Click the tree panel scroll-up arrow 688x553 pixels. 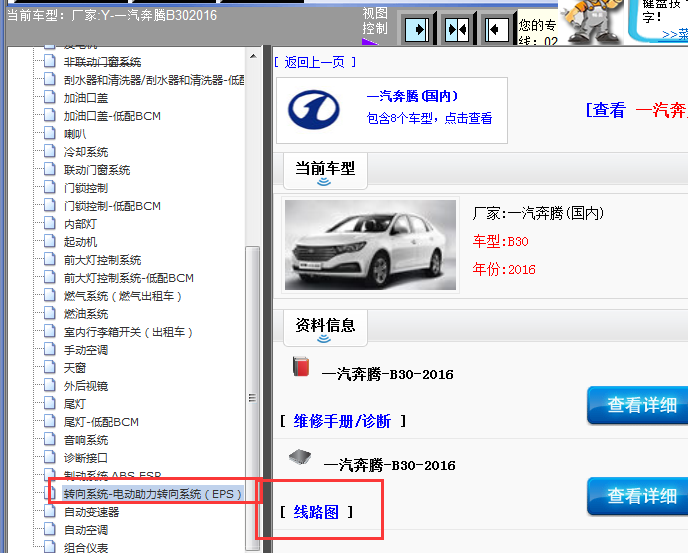coord(253,56)
